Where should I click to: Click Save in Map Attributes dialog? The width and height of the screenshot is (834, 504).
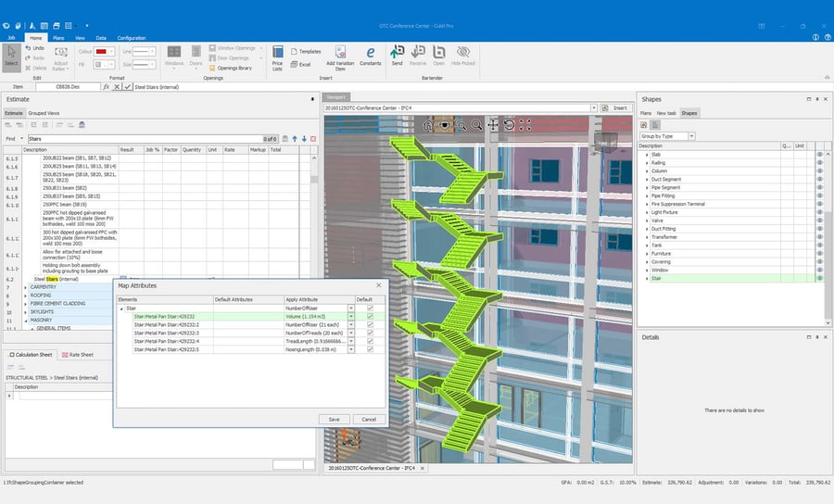coord(334,420)
